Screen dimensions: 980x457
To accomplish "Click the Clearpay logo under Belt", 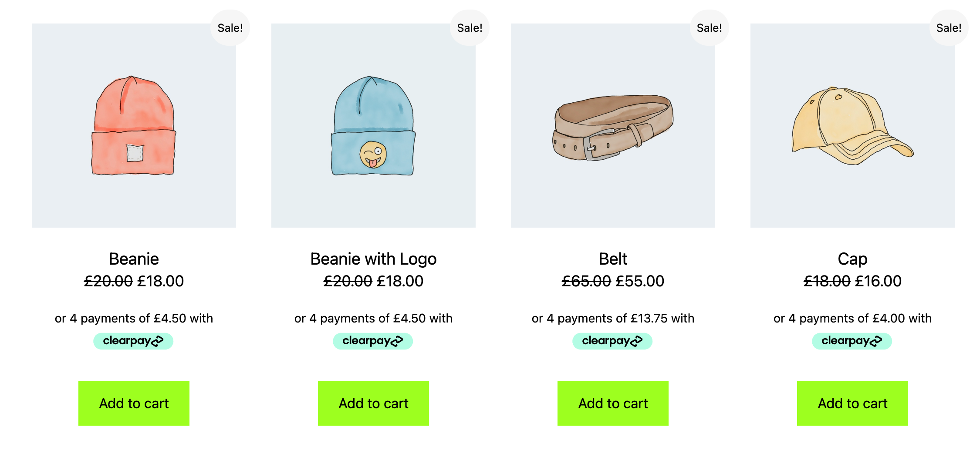I will [x=612, y=341].
